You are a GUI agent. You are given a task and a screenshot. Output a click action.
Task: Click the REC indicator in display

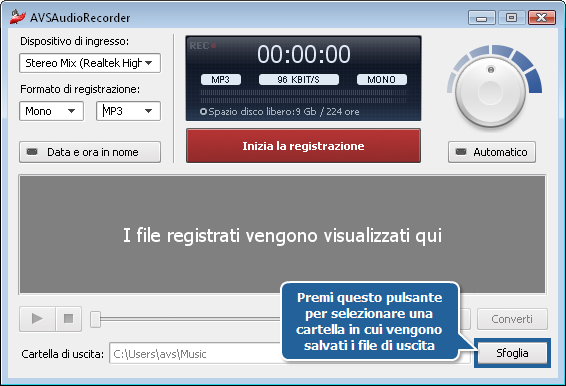tap(203, 46)
